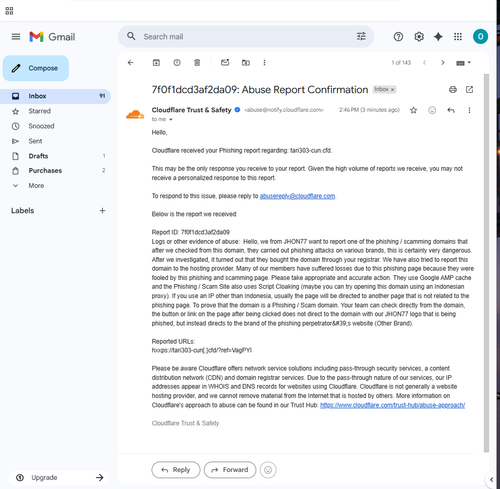Click the emoji reaction button beside Forward
Image resolution: width=500 pixels, height=489 pixels.
tap(268, 470)
